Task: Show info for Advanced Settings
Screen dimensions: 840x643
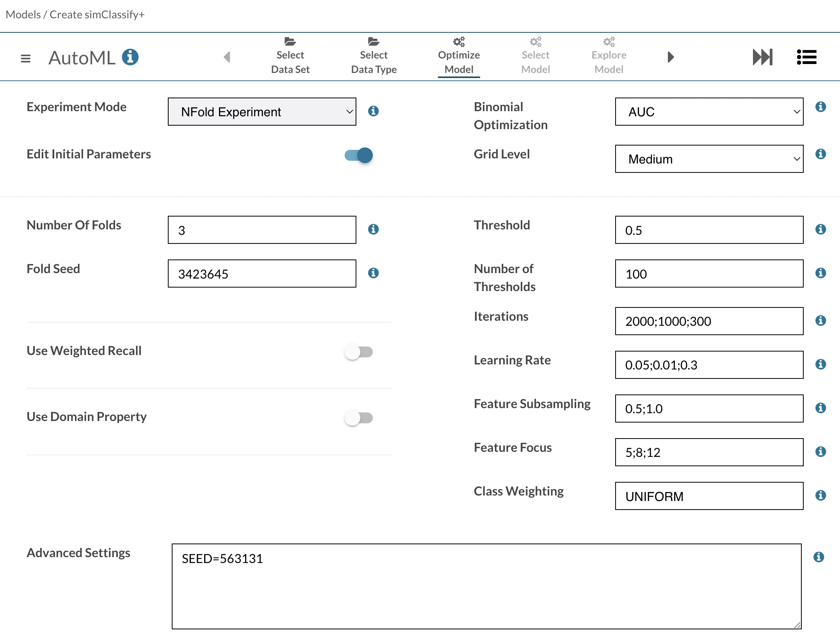Action: coord(819,557)
